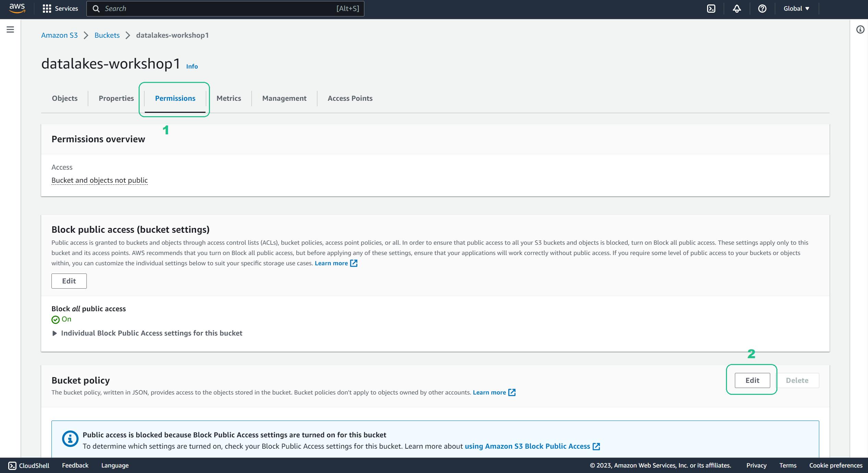Click Edit button in Block public access settings

click(69, 280)
